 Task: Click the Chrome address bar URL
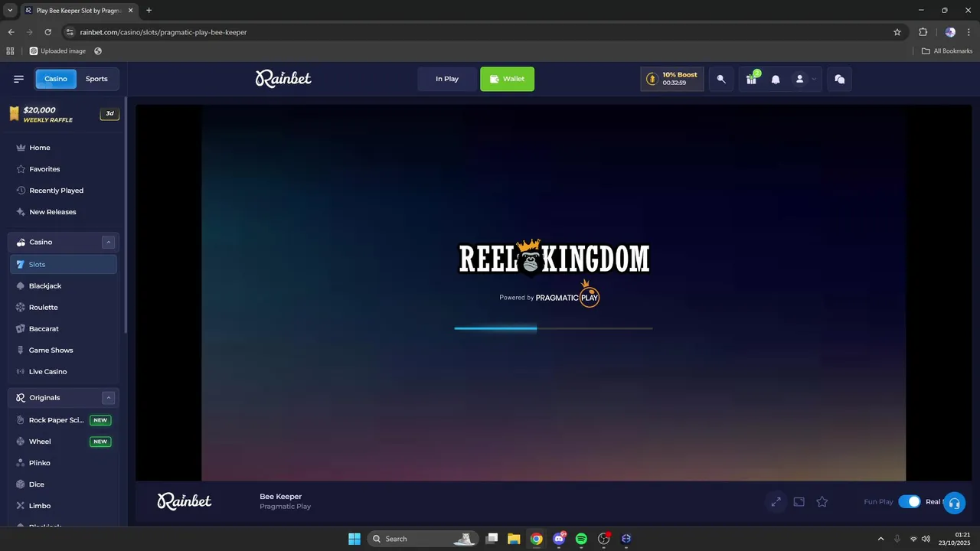tap(163, 32)
